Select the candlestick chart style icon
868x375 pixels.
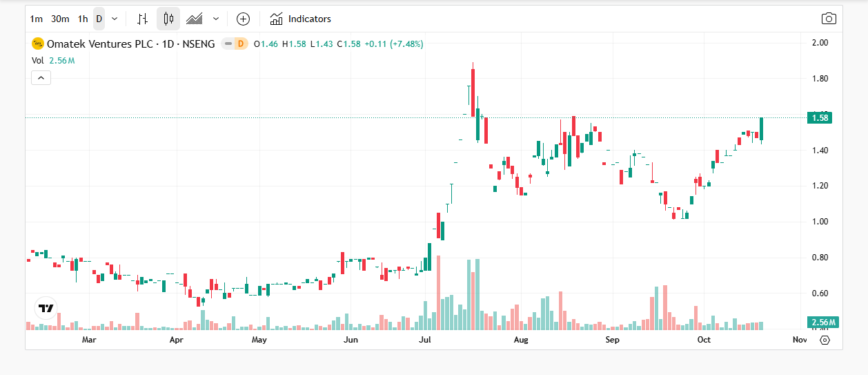[168, 19]
